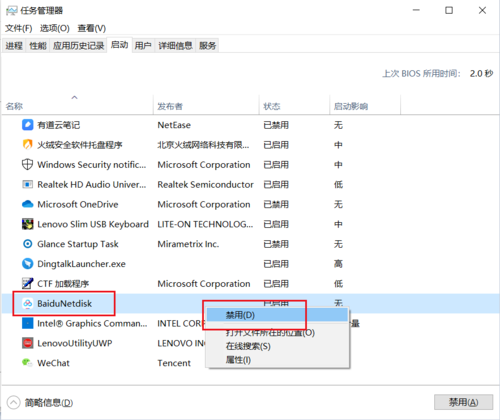Screen dimensions: 500x420
Task: Select the Microsoft OneDrive row name
Action: coord(78,204)
